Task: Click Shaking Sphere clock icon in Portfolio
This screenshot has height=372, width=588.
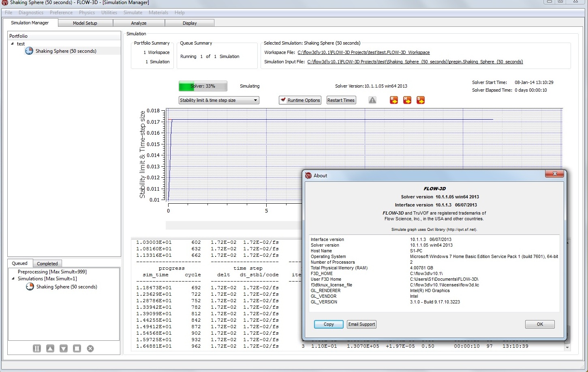Action: [x=29, y=51]
